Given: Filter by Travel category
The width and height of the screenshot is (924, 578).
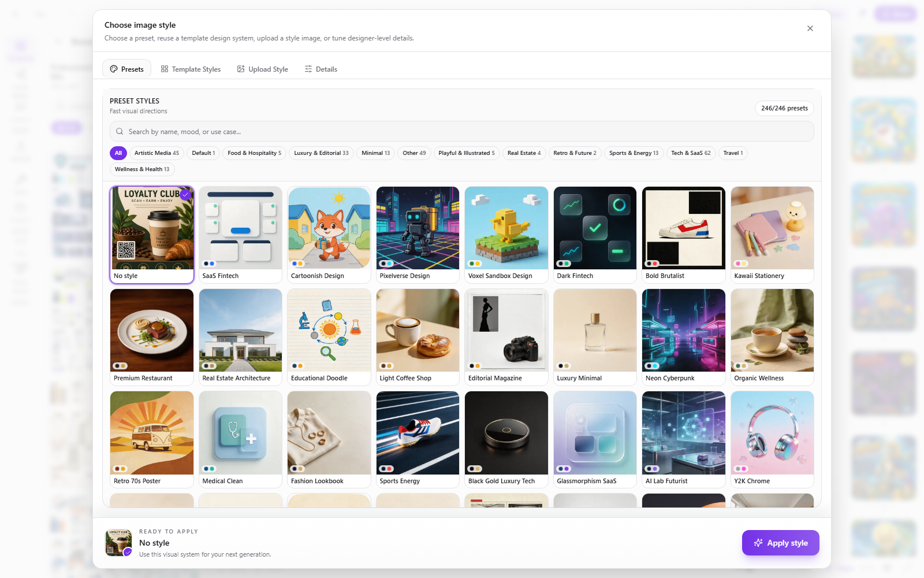Looking at the screenshot, I should (x=733, y=153).
